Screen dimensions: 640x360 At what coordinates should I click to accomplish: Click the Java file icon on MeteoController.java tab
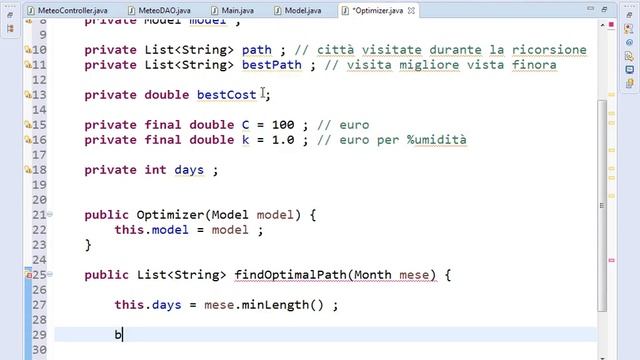click(31, 11)
